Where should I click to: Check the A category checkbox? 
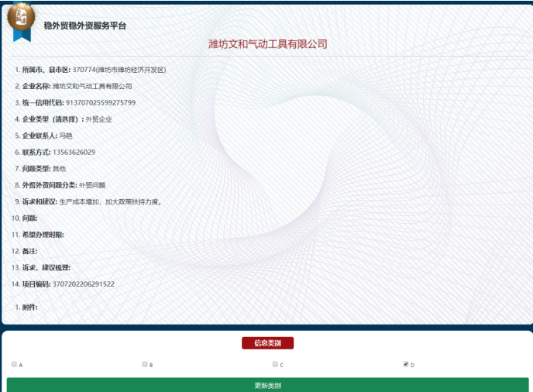point(14,364)
